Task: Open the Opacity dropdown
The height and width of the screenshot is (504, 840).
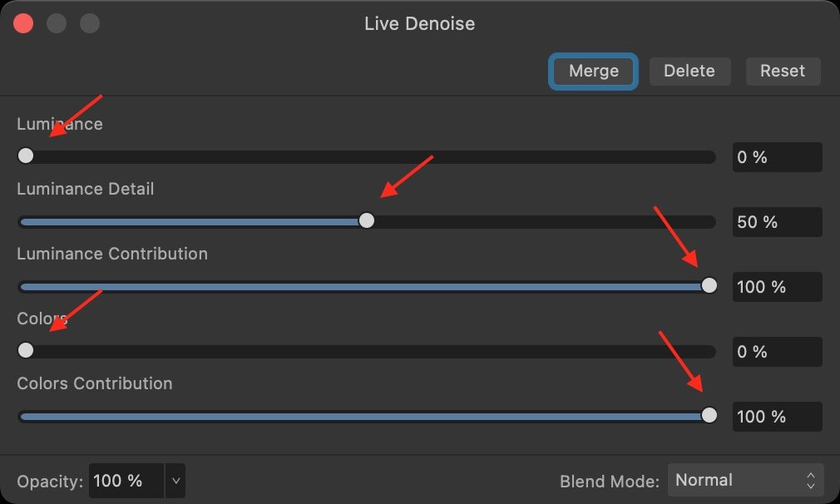Action: pyautogui.click(x=175, y=481)
